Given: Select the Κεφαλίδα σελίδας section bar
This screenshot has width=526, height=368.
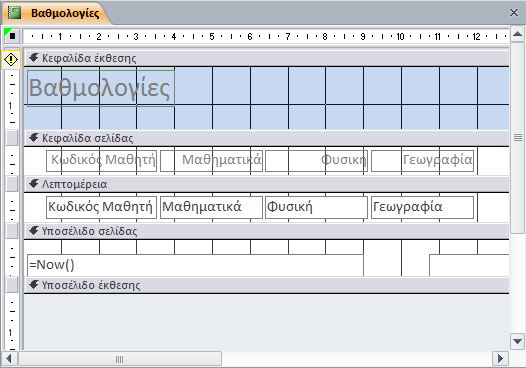Looking at the screenshot, I should click(267, 138).
